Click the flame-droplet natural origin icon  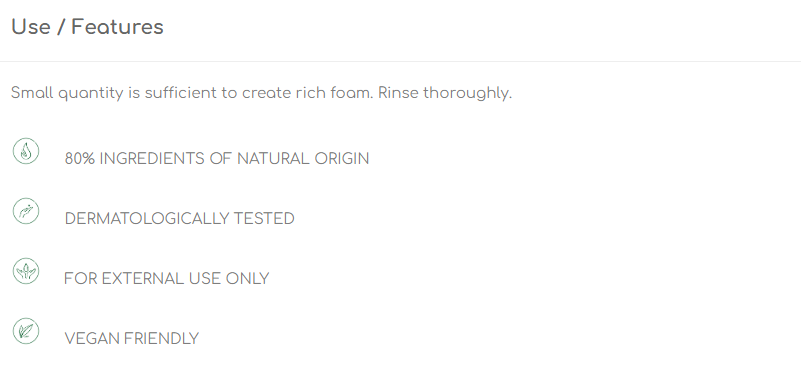tap(26, 151)
